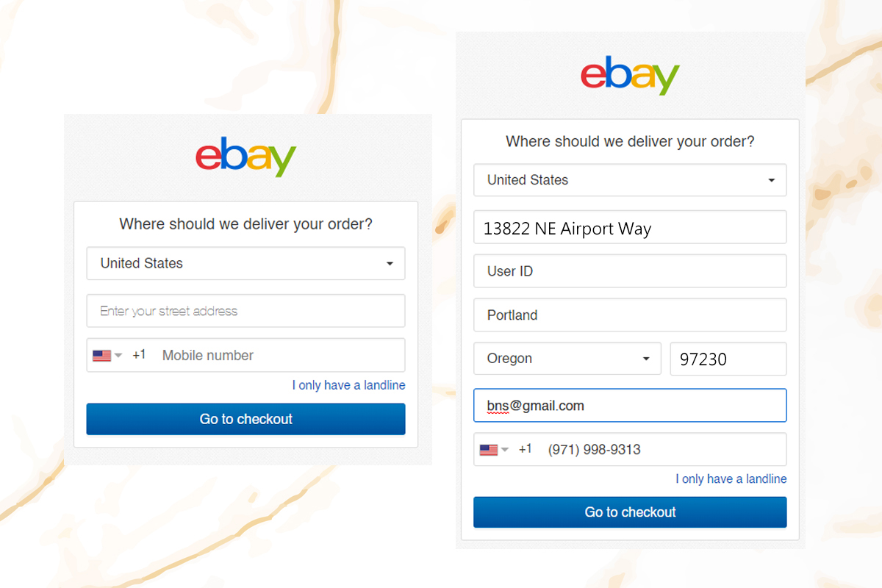The image size is (882, 588).
Task: Click the eBay logo on the left form
Action: point(245,157)
